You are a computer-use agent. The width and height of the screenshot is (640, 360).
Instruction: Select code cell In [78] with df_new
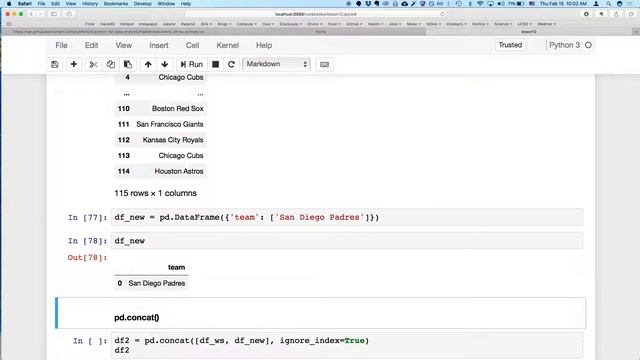pyautogui.click(x=347, y=241)
